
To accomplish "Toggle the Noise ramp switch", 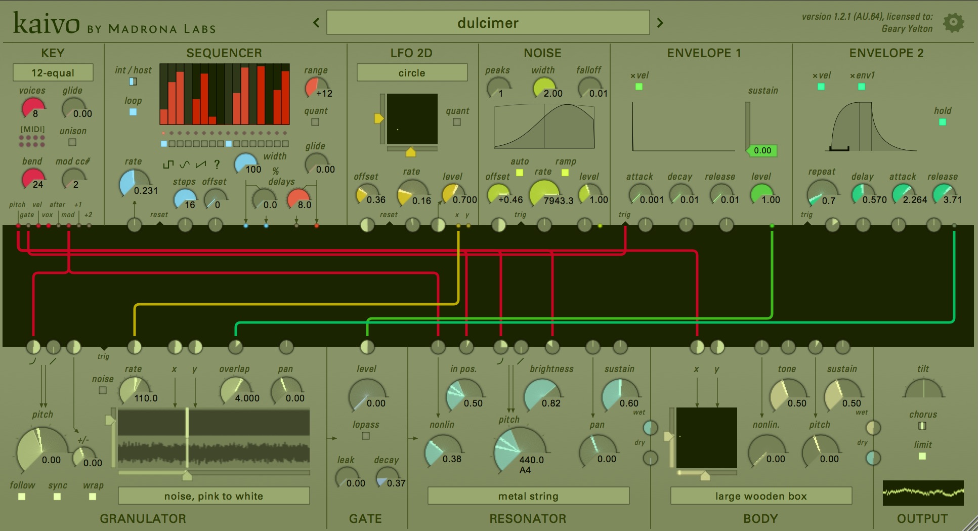I will point(565,173).
